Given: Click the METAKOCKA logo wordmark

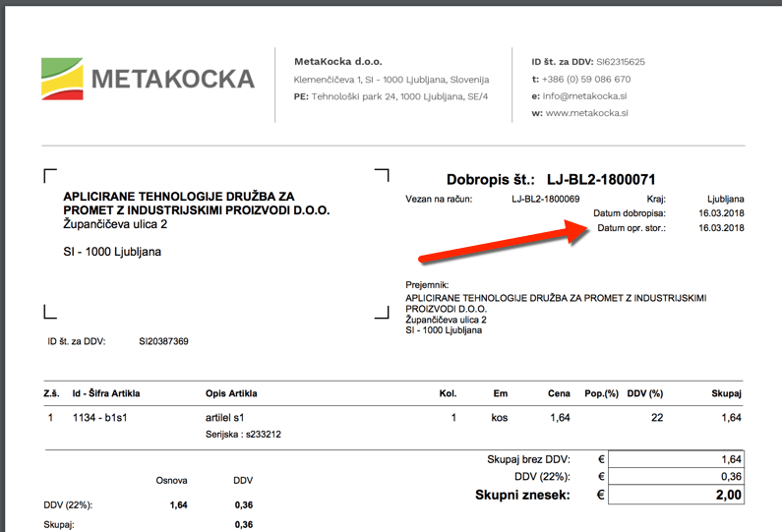Looking at the screenshot, I should point(172,80).
